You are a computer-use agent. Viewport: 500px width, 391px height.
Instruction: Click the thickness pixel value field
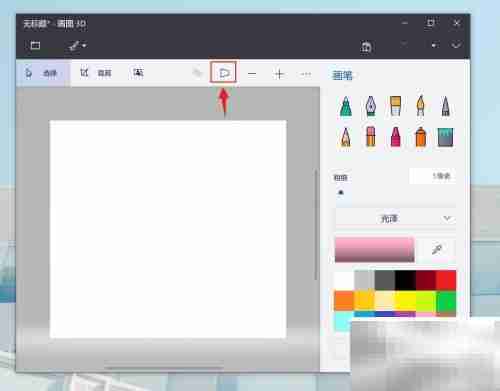click(x=432, y=176)
